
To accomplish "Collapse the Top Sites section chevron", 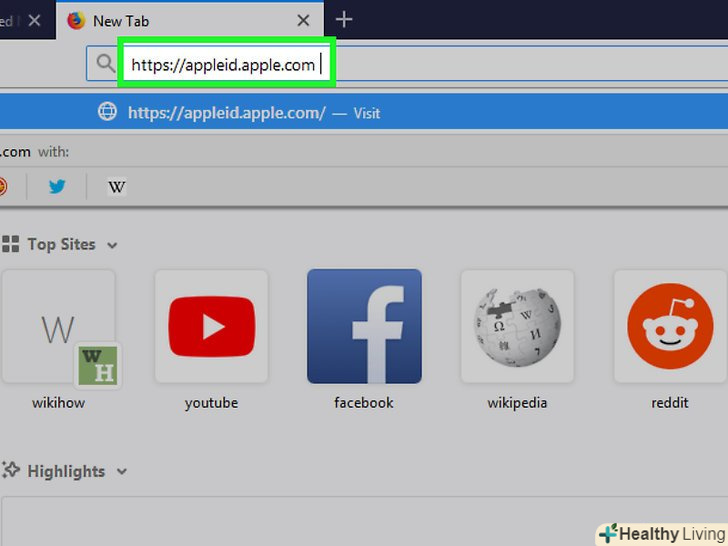I will click(112, 245).
